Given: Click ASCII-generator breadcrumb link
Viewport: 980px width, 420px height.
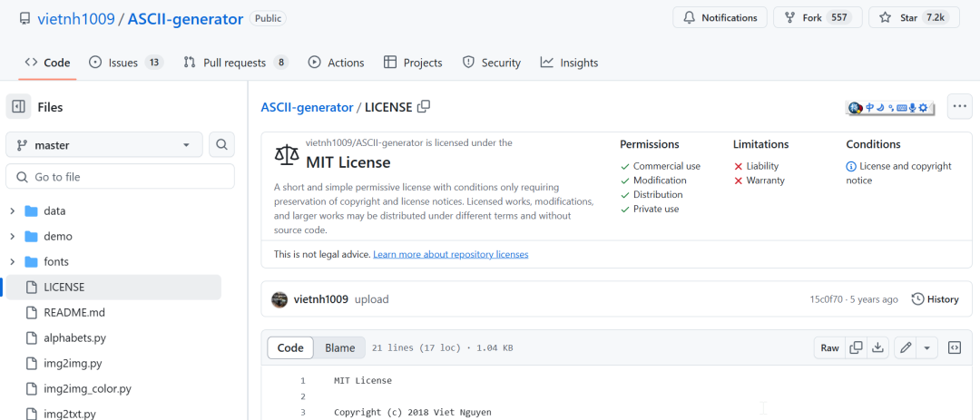Looking at the screenshot, I should (307, 108).
